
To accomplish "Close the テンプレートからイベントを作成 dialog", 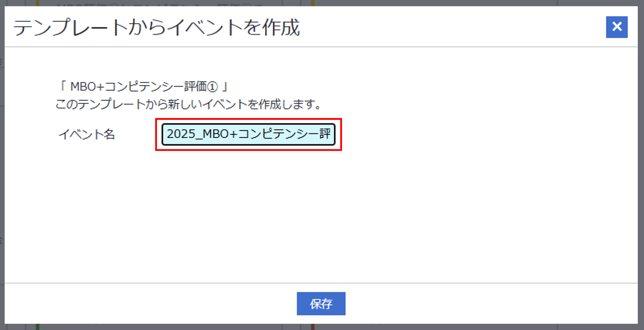I will 617,27.
